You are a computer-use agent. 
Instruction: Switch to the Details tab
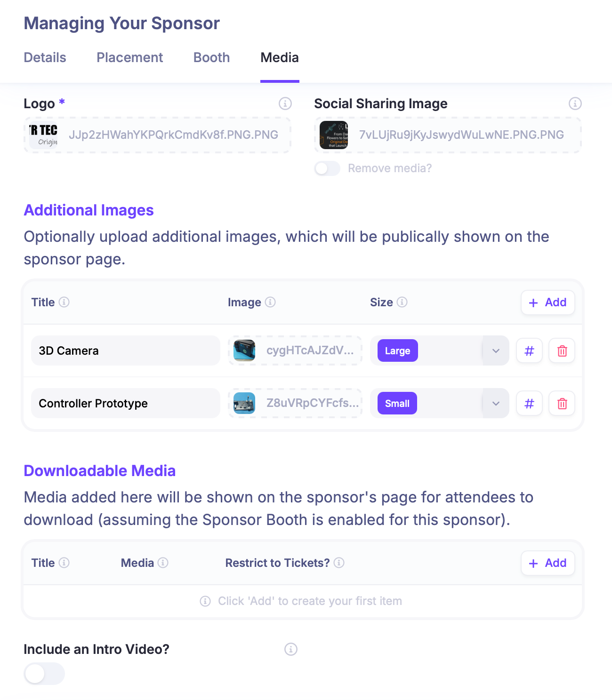[45, 57]
